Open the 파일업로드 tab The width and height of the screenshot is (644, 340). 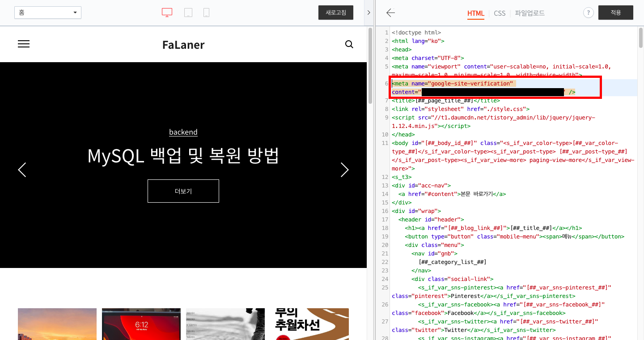click(x=529, y=13)
